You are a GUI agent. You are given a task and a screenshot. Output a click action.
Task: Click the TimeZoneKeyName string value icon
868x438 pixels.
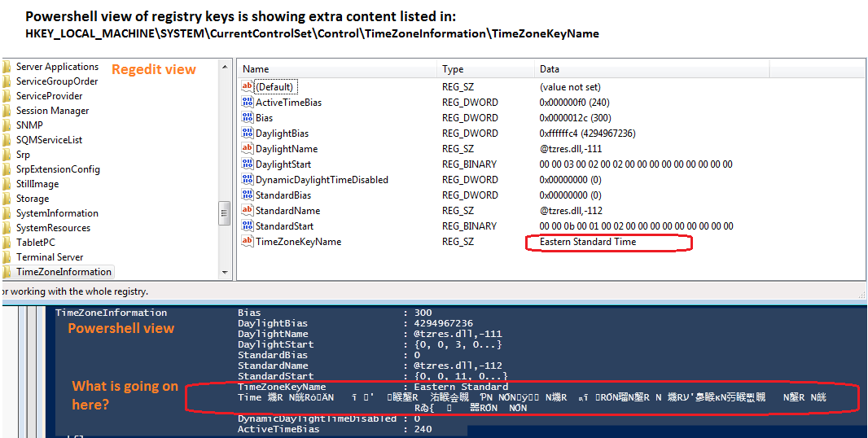pos(247,242)
